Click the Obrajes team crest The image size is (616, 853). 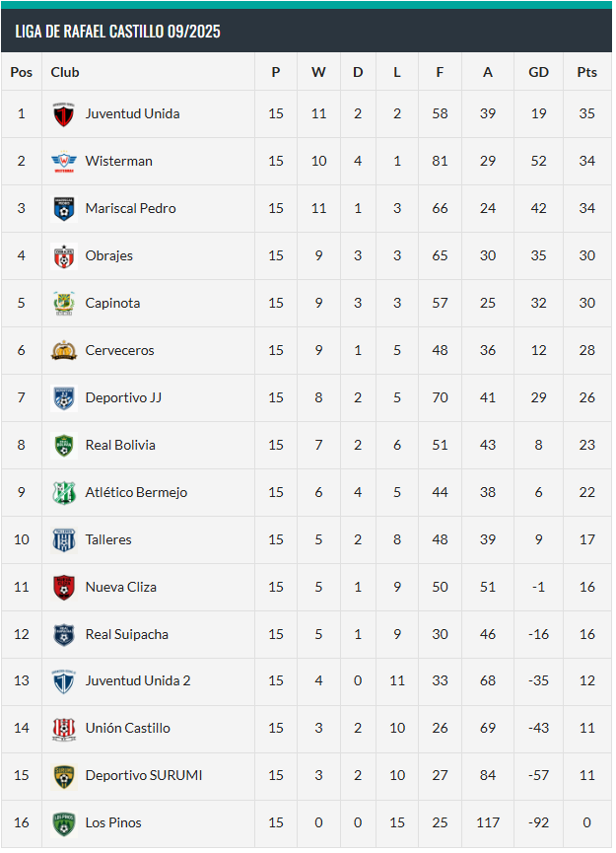pyautogui.click(x=64, y=256)
